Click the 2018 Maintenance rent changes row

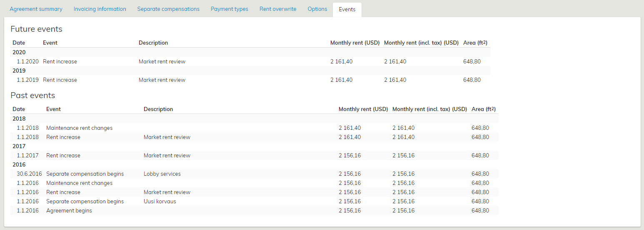tap(79, 128)
